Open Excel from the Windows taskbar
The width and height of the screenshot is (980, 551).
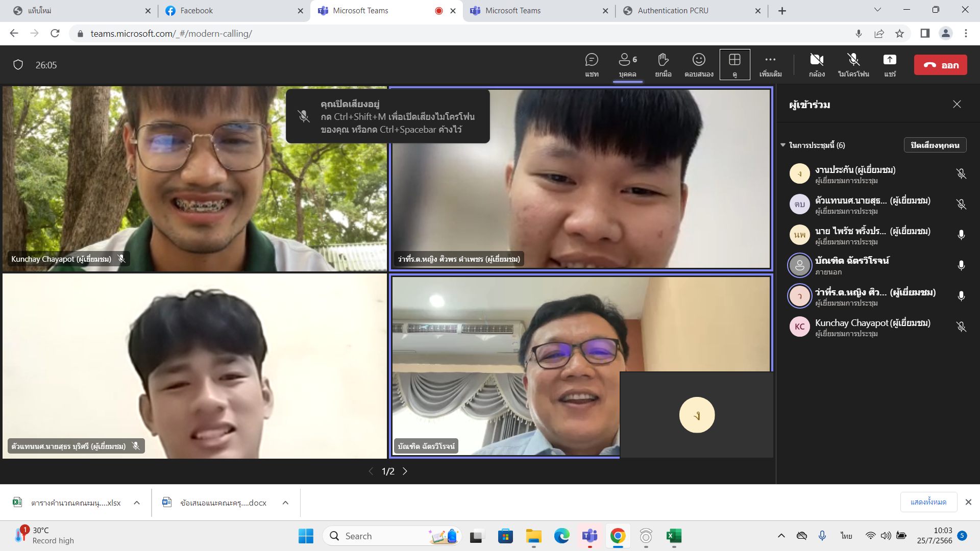(674, 536)
